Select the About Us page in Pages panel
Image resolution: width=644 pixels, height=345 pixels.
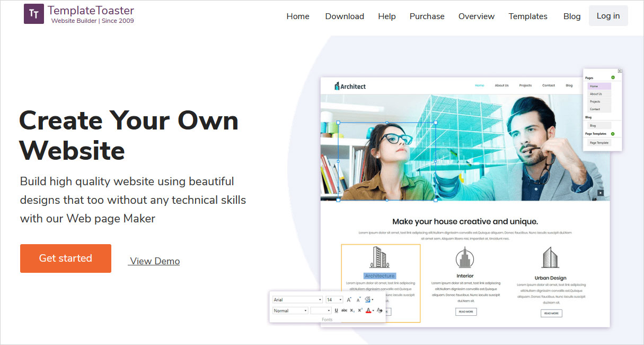pyautogui.click(x=596, y=94)
